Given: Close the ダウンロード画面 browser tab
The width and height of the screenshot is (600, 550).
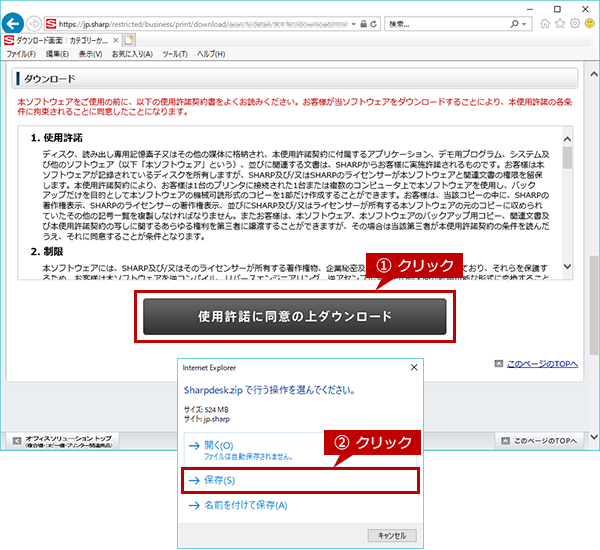Looking at the screenshot, I should click(116, 40).
